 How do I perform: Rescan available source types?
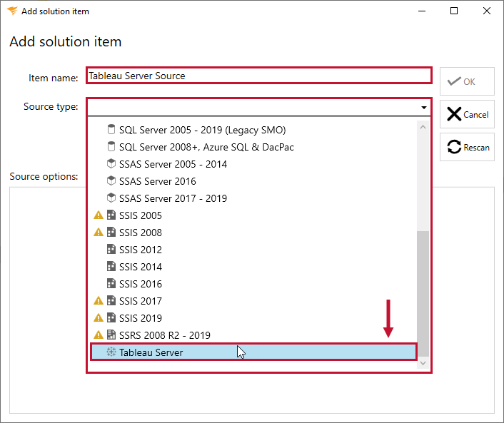(x=467, y=147)
